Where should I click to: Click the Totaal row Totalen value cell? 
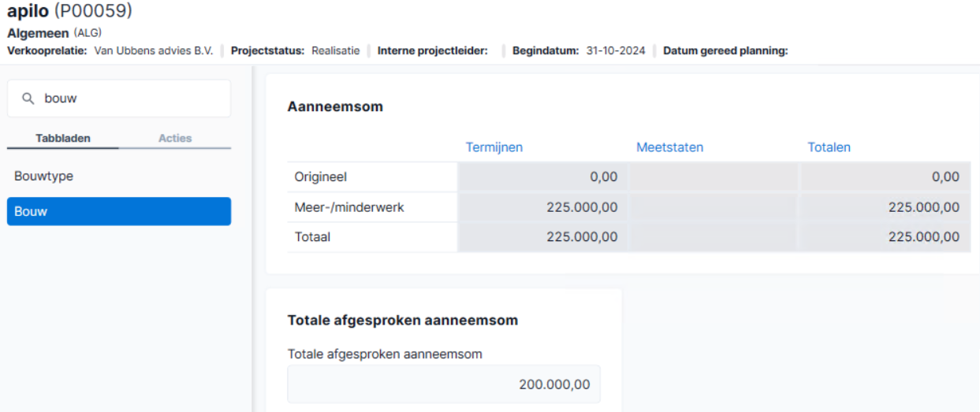point(885,237)
